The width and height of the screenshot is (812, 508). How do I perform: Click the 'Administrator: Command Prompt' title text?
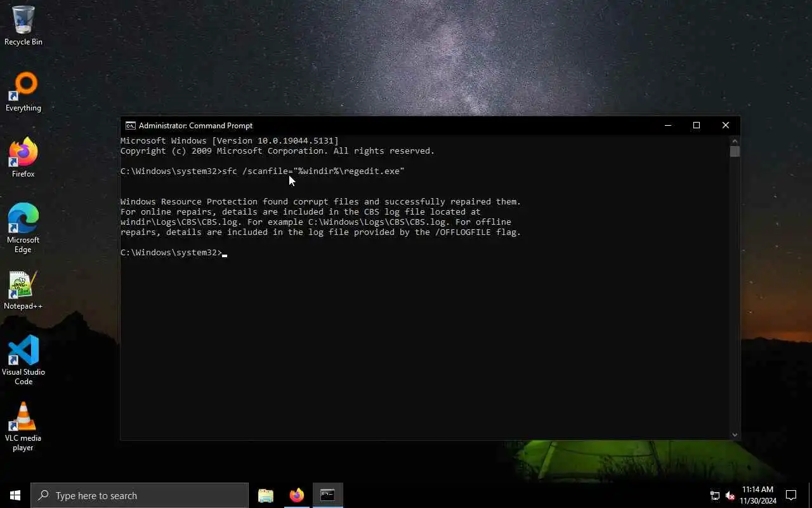195,125
